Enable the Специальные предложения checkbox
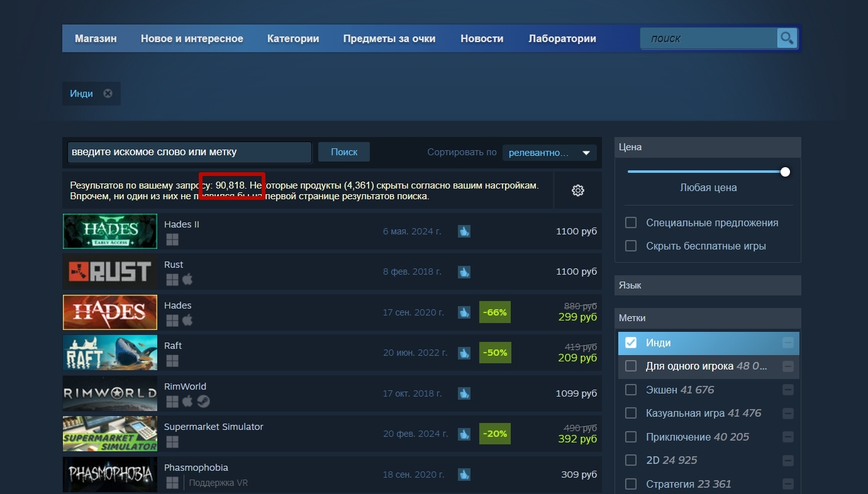Viewport: 868px width, 494px height. (631, 223)
